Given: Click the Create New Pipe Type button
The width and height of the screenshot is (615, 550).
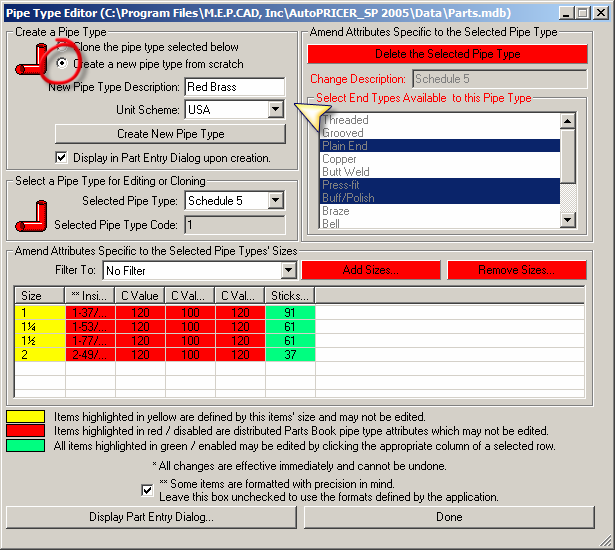Looking at the screenshot, I should click(x=170, y=134).
